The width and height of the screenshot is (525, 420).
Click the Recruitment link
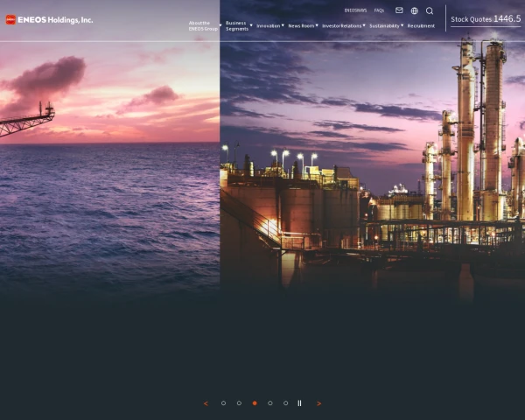click(x=421, y=26)
